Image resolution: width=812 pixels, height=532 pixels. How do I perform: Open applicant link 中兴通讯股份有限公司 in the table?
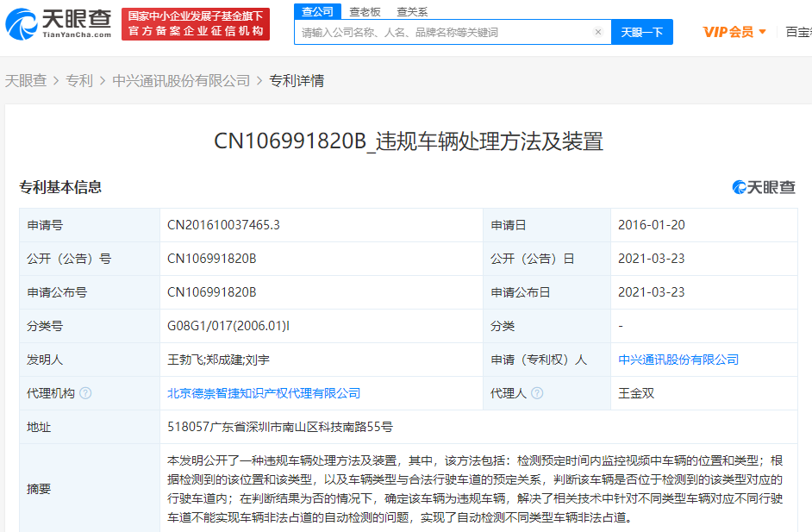click(678, 360)
